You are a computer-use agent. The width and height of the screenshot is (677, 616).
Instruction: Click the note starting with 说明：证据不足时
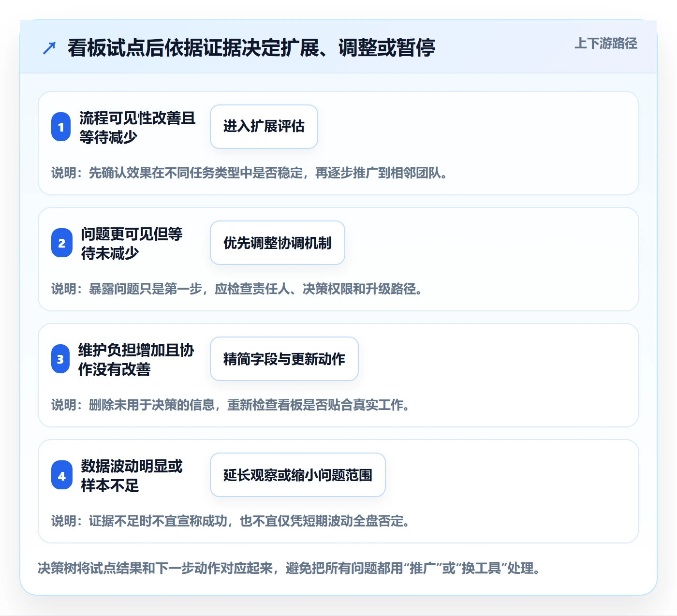click(231, 521)
